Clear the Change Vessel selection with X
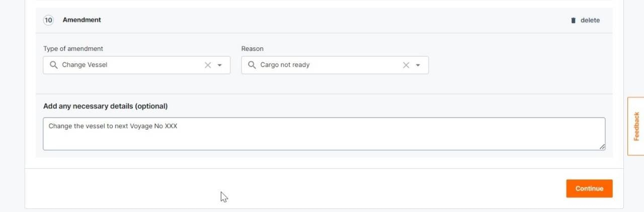644x212 pixels. 208,65
